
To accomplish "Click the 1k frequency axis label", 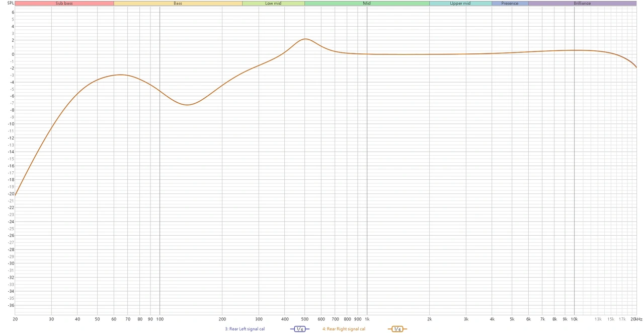I will point(367,319).
